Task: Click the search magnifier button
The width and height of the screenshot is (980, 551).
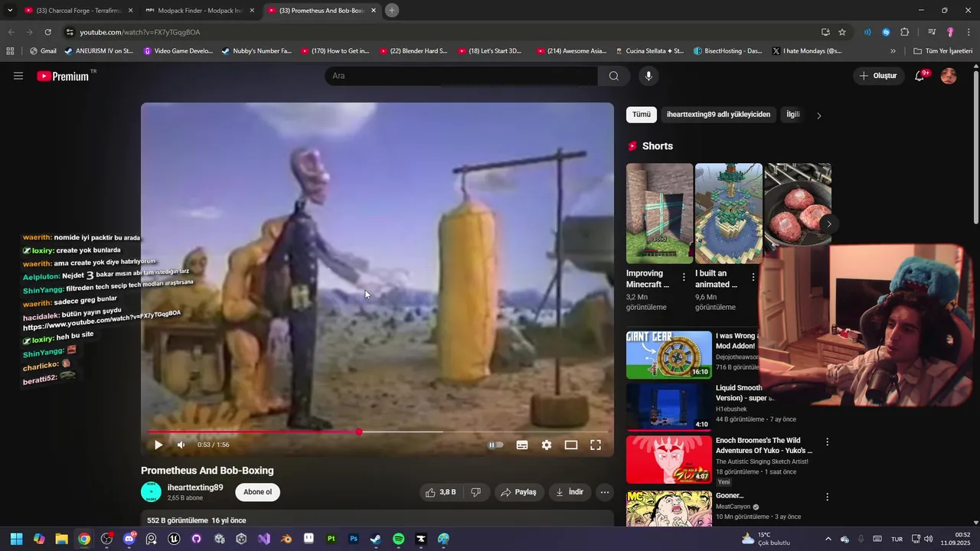Action: click(613, 76)
